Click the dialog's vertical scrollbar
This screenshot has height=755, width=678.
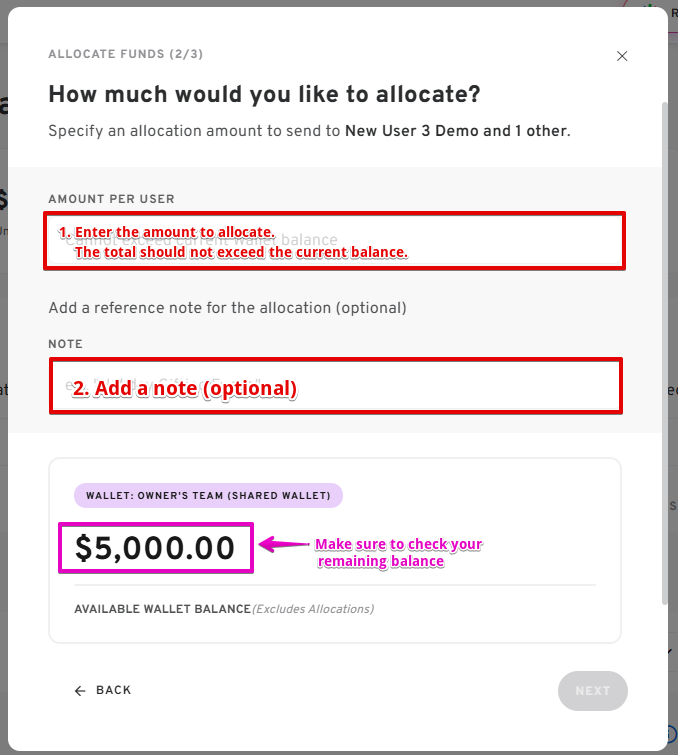pyautogui.click(x=663, y=350)
